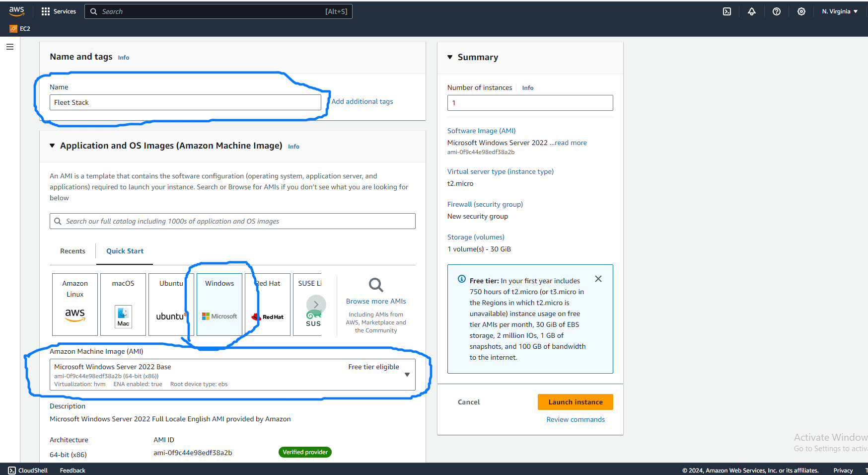The width and height of the screenshot is (868, 475).
Task: Open the help question mark menu
Action: pos(777,11)
